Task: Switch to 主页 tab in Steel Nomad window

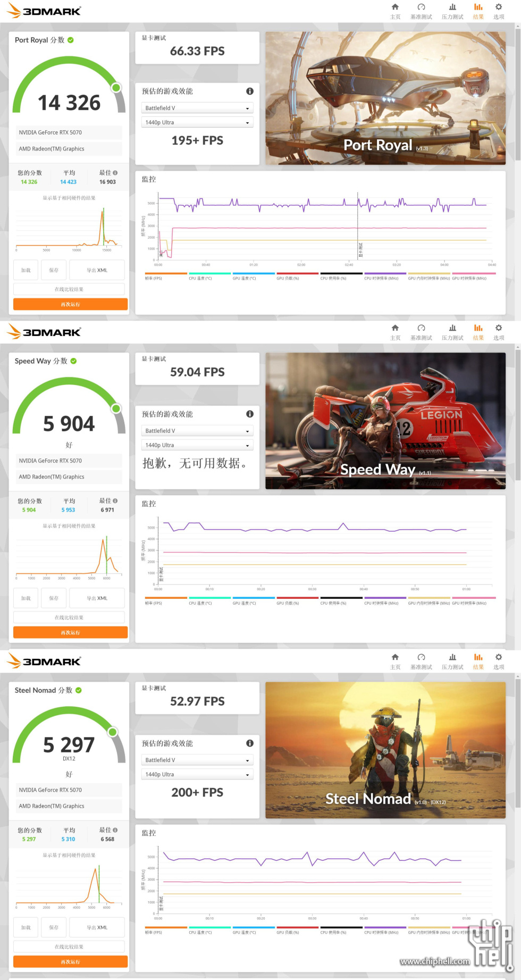Action: [395, 661]
